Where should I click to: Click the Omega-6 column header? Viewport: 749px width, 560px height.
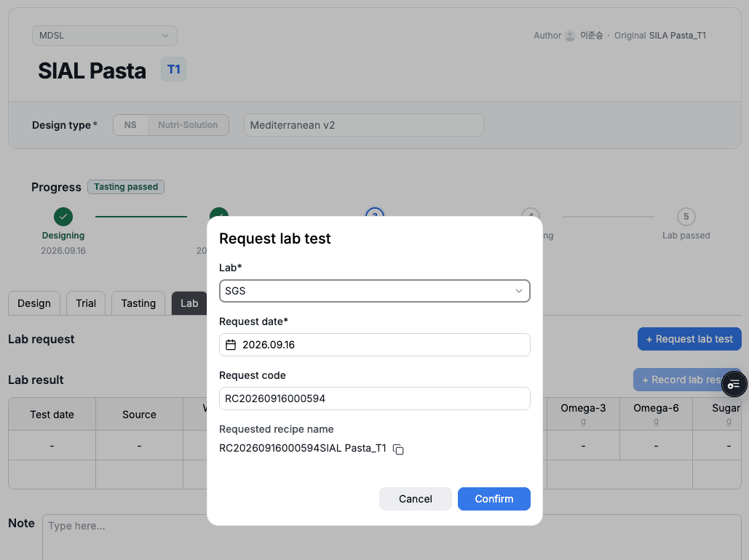[656, 414]
